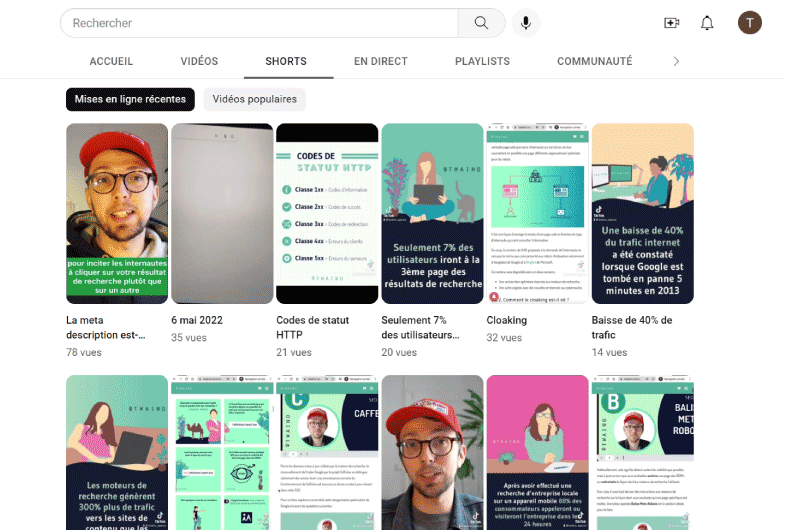Show more channel tabs via chevron arrow
This screenshot has width=800, height=530.
[676, 61]
